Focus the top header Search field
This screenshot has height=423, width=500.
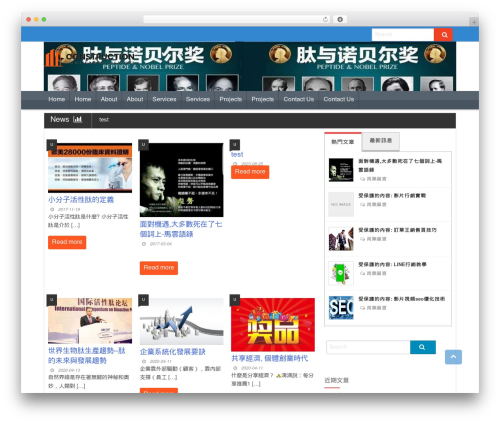[403, 34]
